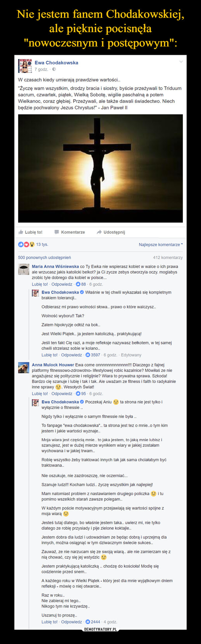
Task: Open the Edytowany edit history link
Action: (131, 355)
